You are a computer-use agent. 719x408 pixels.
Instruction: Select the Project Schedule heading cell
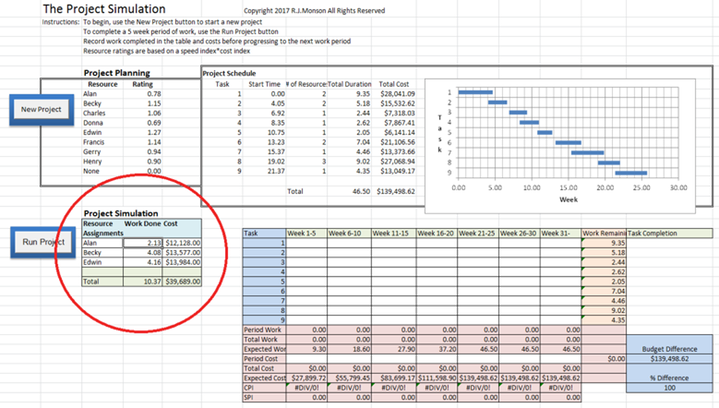coord(229,73)
